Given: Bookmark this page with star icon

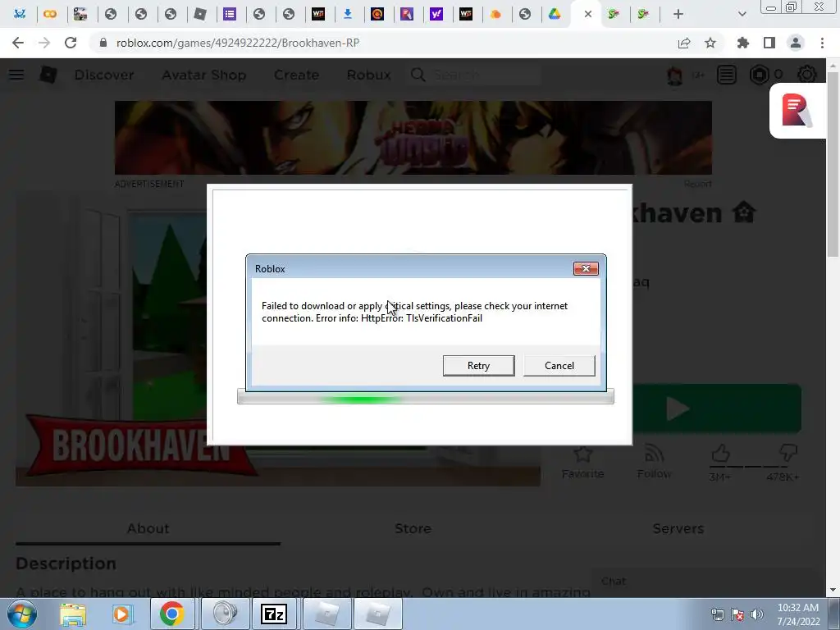Looking at the screenshot, I should (710, 43).
